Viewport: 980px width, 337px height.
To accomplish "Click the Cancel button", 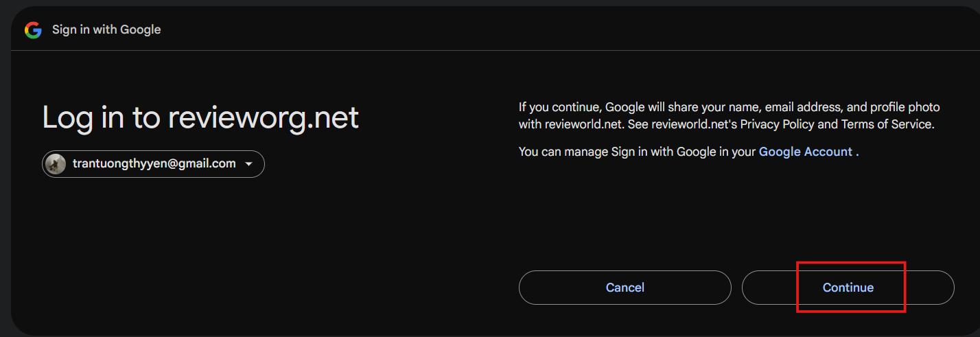I will coord(625,288).
